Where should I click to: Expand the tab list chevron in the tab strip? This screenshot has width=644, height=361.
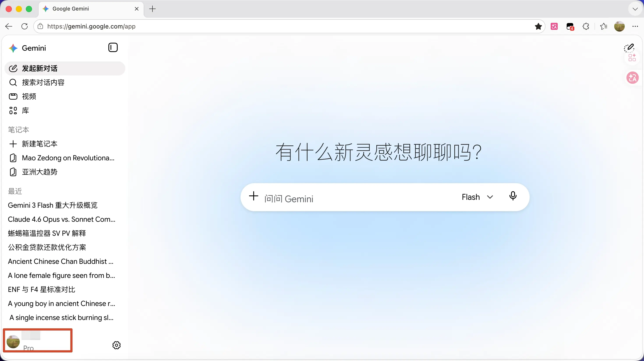[635, 9]
